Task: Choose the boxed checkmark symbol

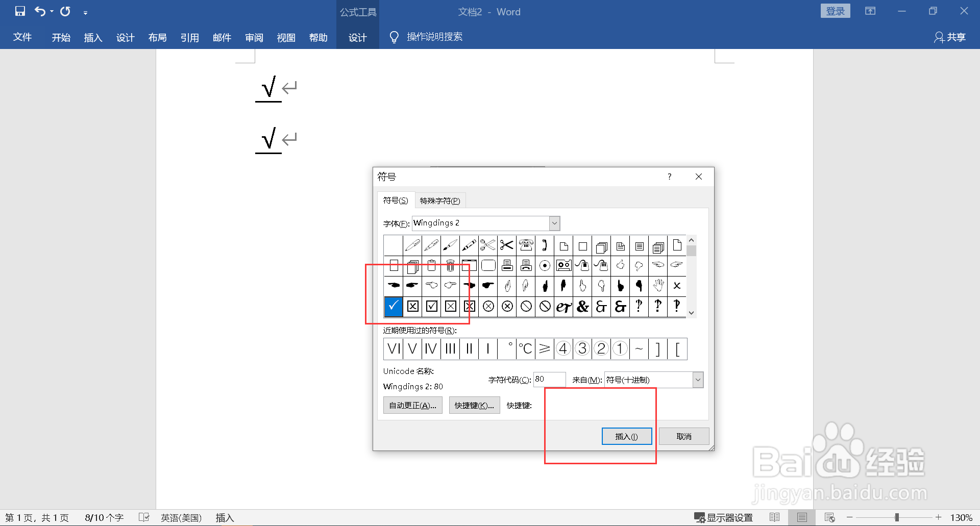Action: click(431, 307)
